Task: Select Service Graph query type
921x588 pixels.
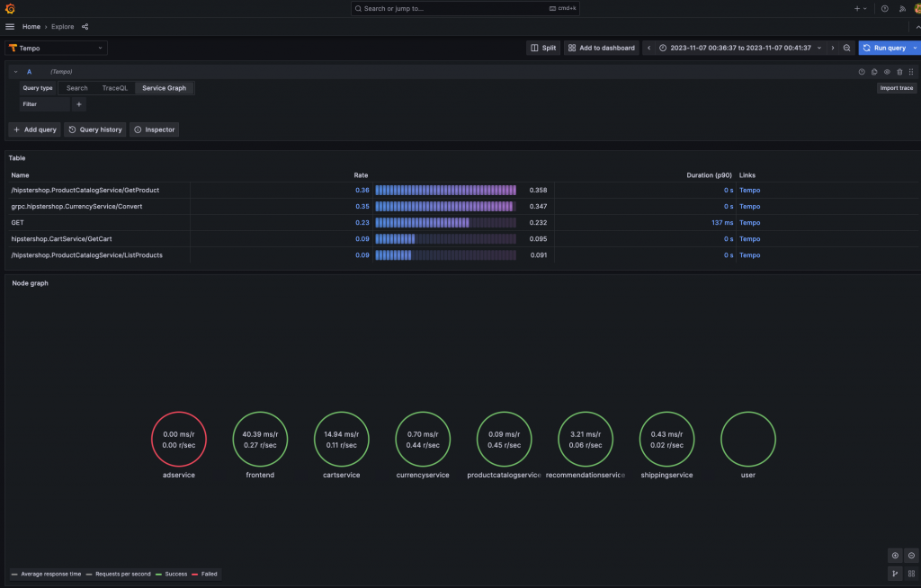Action: (x=164, y=88)
